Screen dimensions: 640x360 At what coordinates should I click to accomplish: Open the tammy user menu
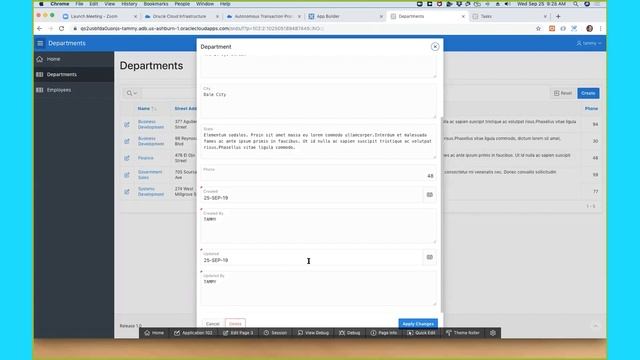589,43
